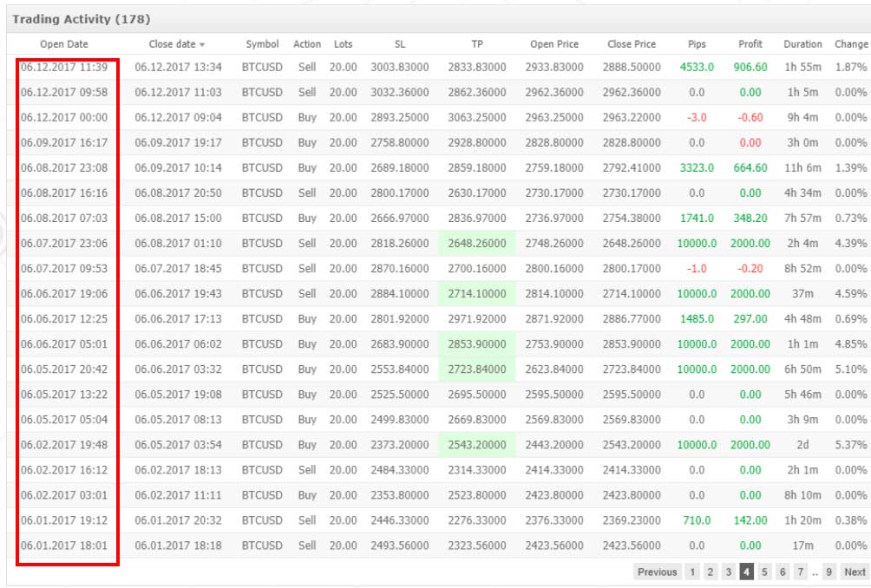Click the Trading Activity (178) panel title
This screenshot has height=588, width=871.
[74, 18]
